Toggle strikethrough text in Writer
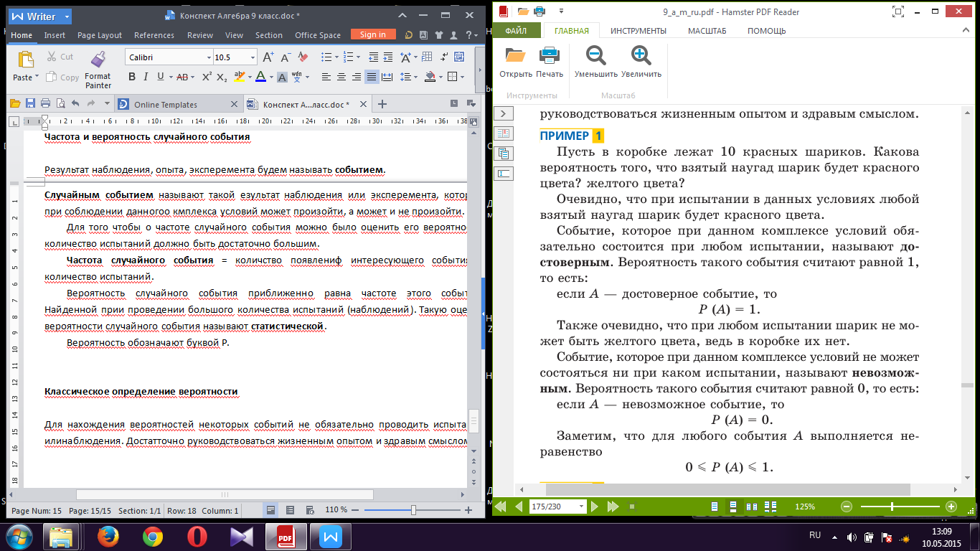The image size is (980, 551). 182,77
